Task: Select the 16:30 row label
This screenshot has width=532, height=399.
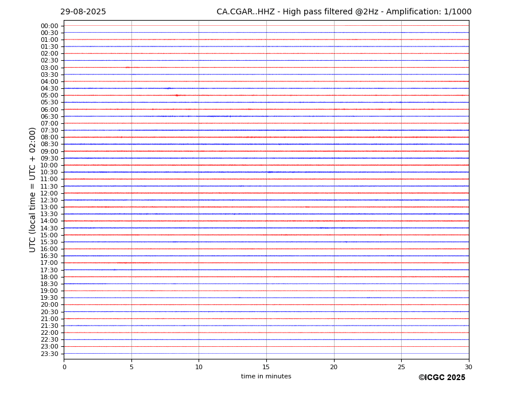Action: pos(49,256)
